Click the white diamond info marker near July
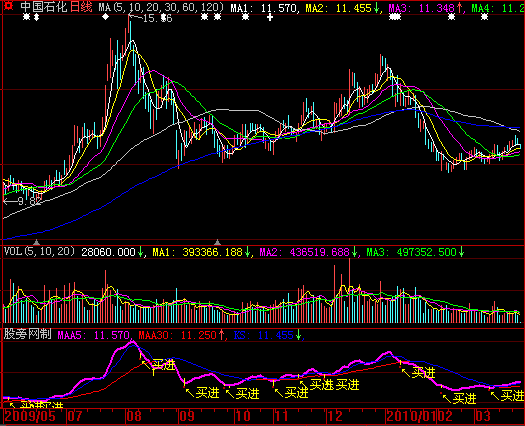The height and width of the screenshot is (426, 525). tap(105, 16)
